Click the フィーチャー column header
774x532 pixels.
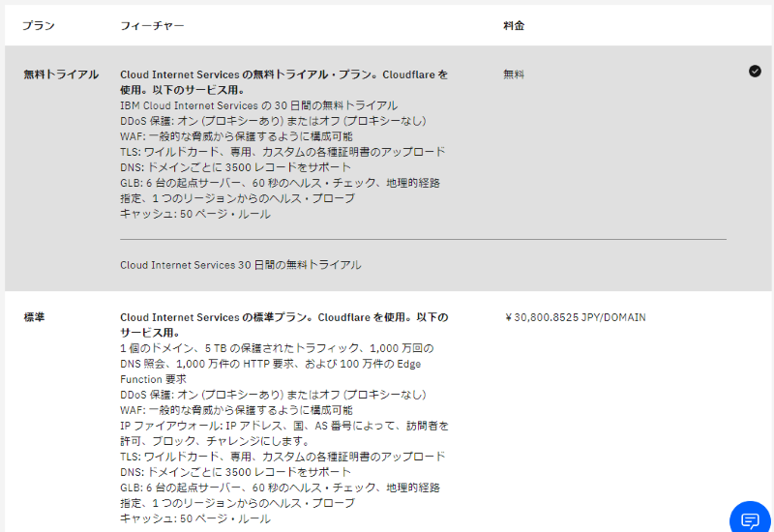[152, 26]
